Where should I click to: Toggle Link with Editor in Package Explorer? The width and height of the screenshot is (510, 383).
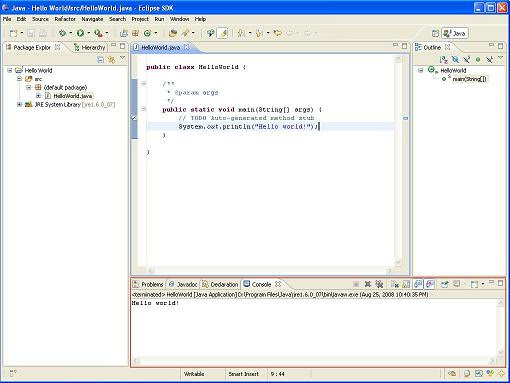pos(111,59)
